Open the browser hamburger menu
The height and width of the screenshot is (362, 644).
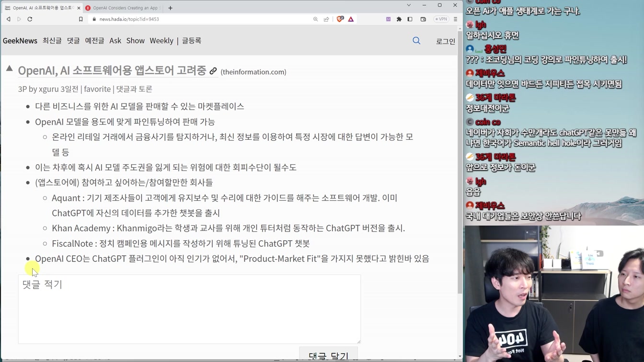tap(455, 19)
